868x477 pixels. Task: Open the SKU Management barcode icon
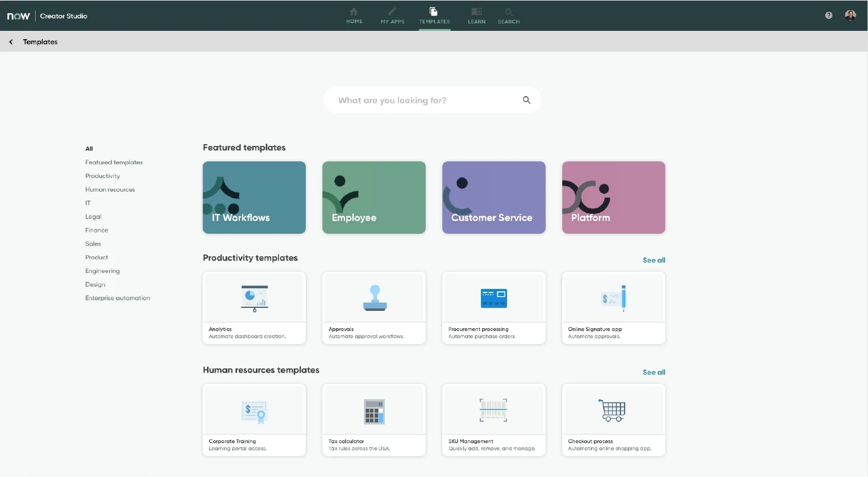pos(494,411)
